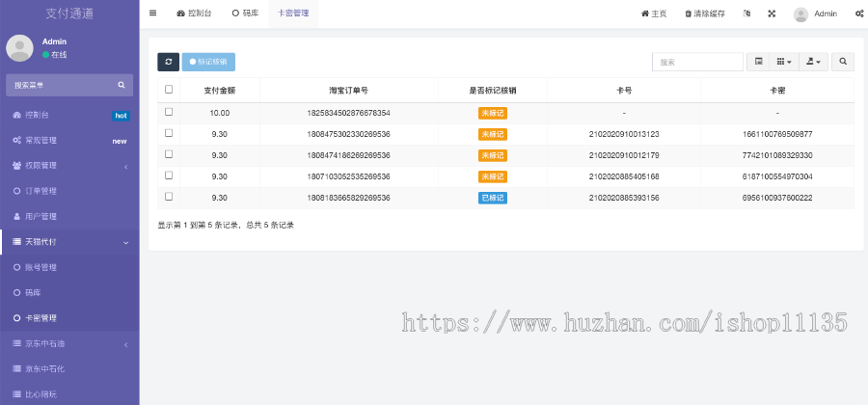Click the magnifier icon in sidebar menu search
The width and height of the screenshot is (868, 405).
[x=122, y=85]
